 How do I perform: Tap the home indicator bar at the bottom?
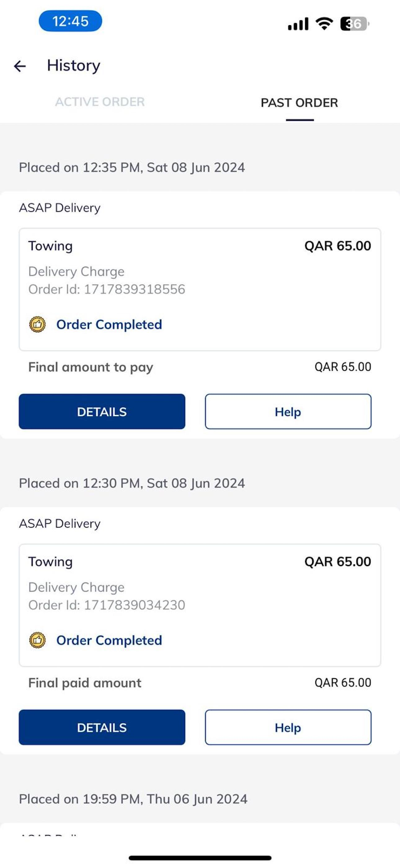pyautogui.click(x=200, y=858)
